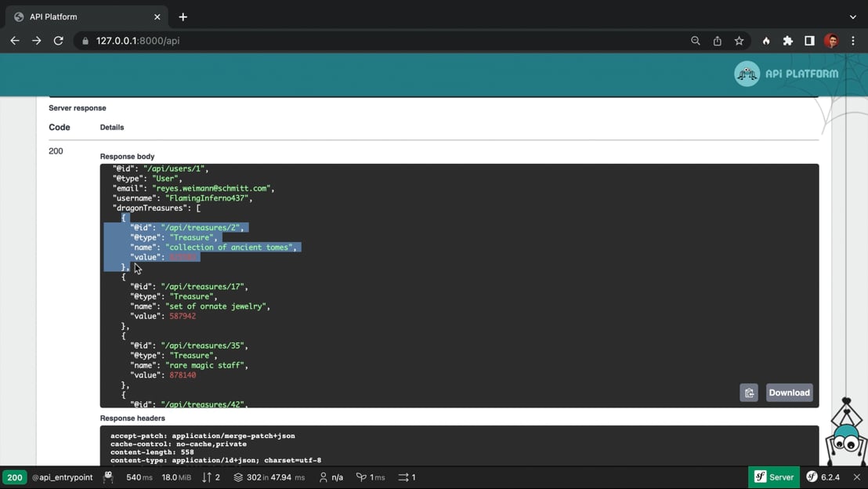Open the serializer arrows panel showing 1
This screenshot has height=489, width=868.
[x=407, y=477]
